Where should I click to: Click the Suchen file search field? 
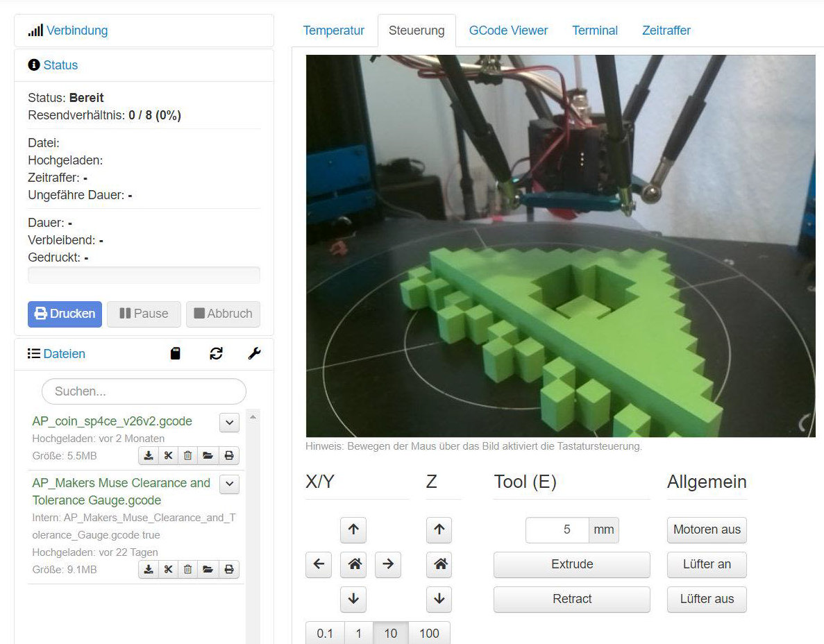[x=144, y=391]
